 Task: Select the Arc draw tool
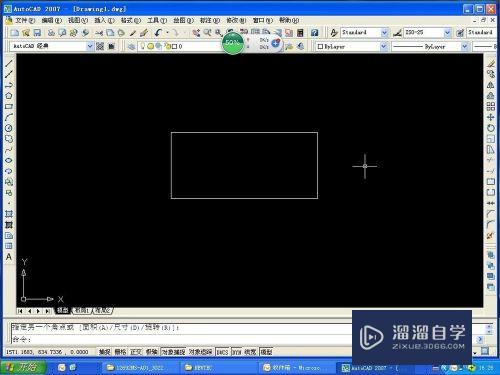tap(9, 117)
